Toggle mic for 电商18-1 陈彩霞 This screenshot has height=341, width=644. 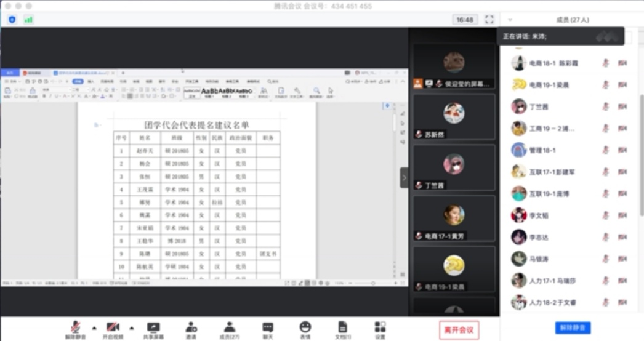coord(605,63)
